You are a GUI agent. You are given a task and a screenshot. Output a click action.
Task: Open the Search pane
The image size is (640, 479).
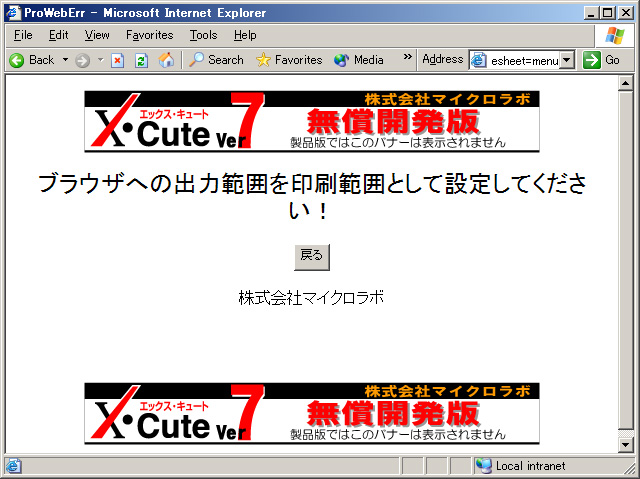click(216, 60)
